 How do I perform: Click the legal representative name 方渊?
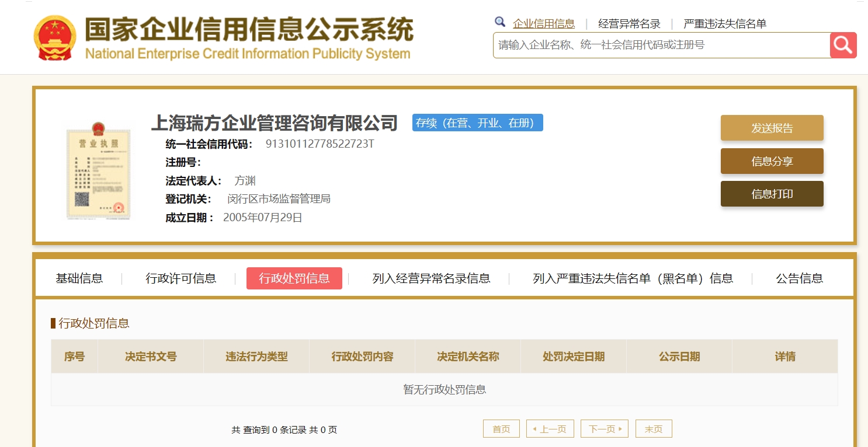point(245,181)
